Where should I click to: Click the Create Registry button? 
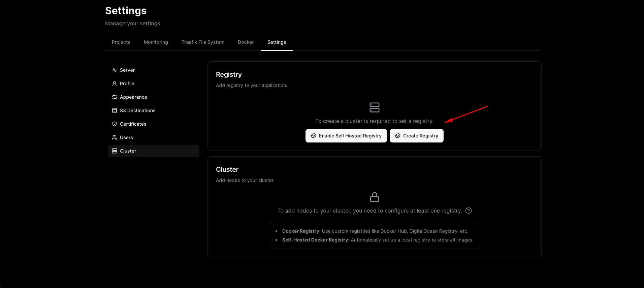(x=417, y=136)
